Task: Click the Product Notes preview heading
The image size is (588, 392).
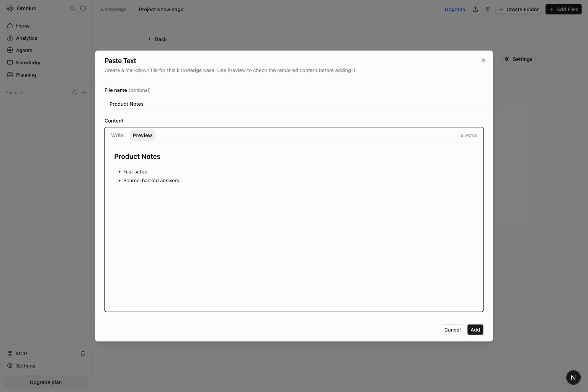Action: (x=137, y=156)
